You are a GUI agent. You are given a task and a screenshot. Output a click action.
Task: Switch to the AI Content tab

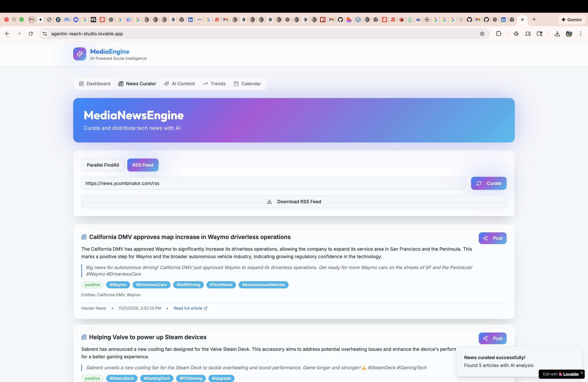pyautogui.click(x=180, y=84)
